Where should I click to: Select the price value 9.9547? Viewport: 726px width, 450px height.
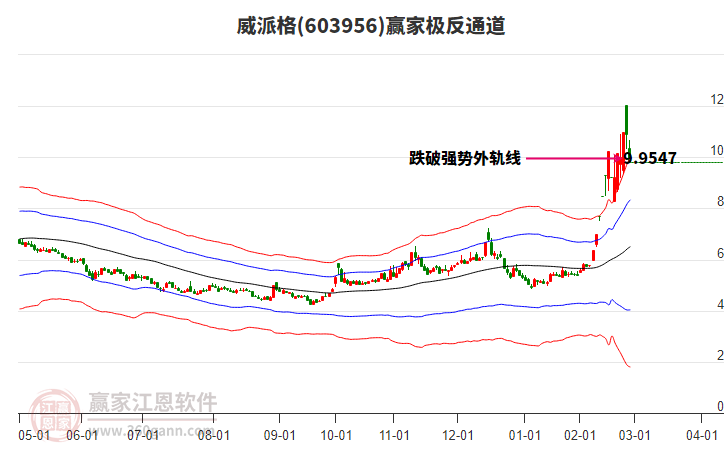click(650, 158)
